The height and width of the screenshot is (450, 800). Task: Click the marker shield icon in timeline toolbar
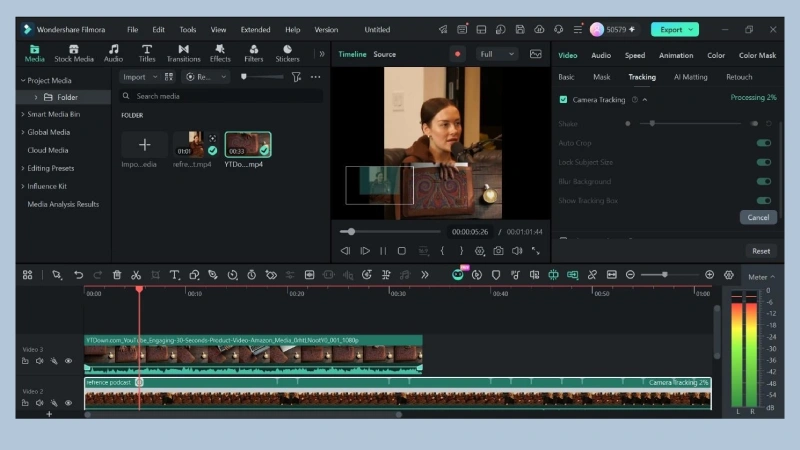[x=495, y=275]
